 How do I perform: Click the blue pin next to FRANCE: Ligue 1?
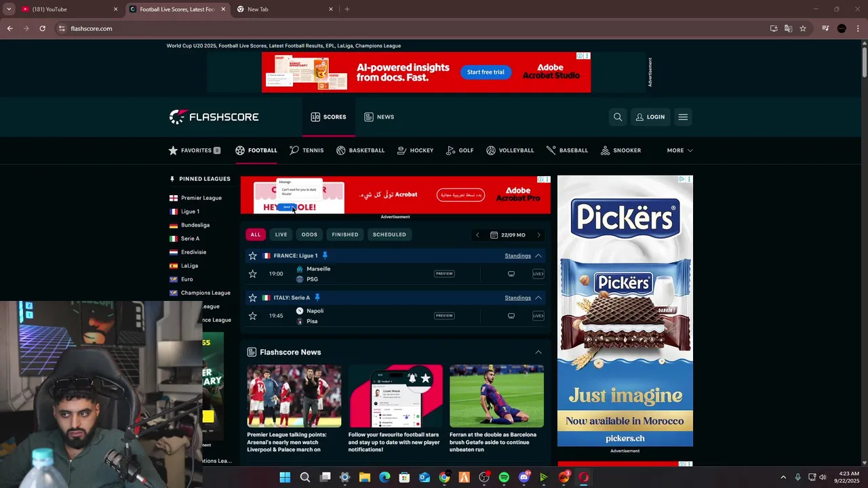pos(325,256)
